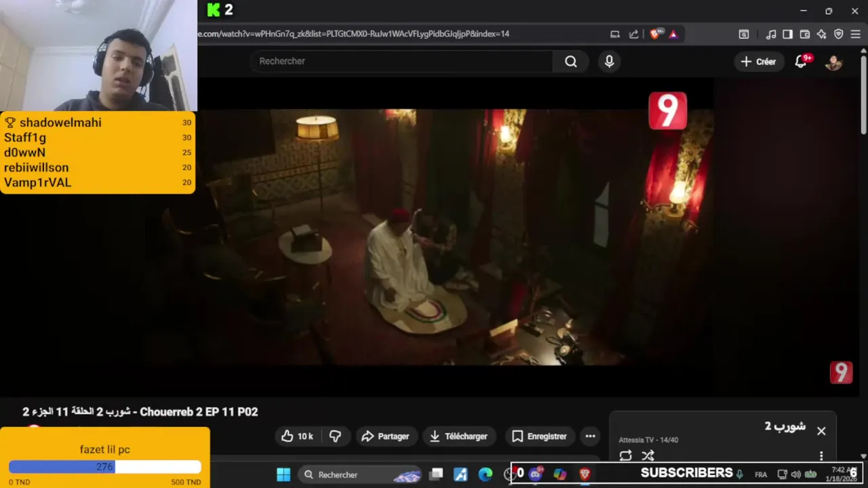The height and width of the screenshot is (488, 868).
Task: Click the Partager button
Action: (385, 436)
